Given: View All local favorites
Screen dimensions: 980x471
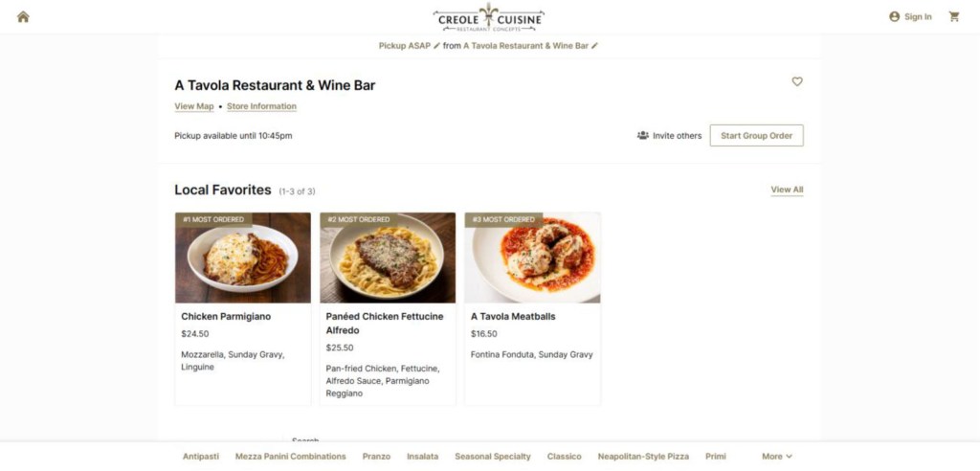Looking at the screenshot, I should coord(787,190).
